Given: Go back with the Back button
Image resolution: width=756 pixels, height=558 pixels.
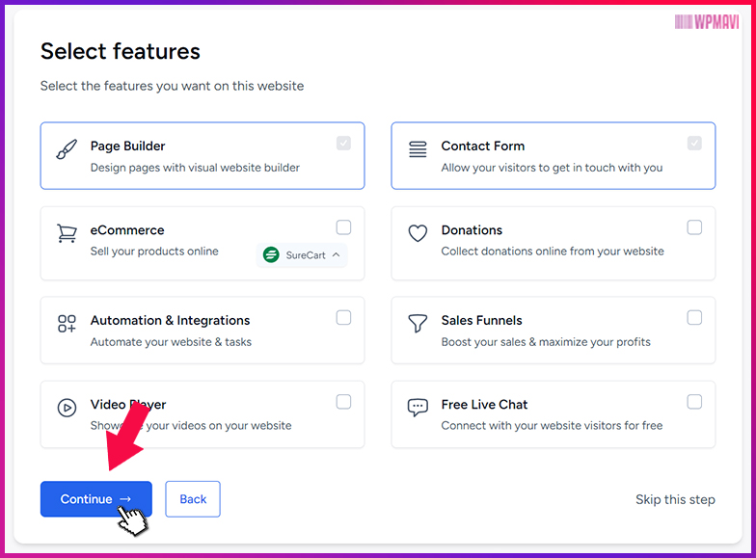Looking at the screenshot, I should coord(193,499).
